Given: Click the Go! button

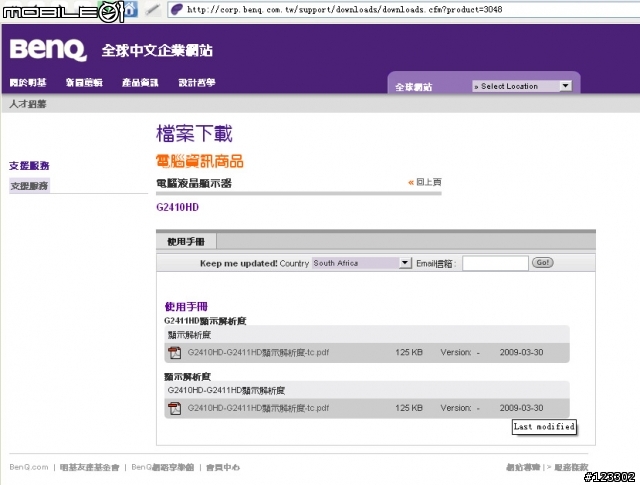Looking at the screenshot, I should click(x=542, y=263).
